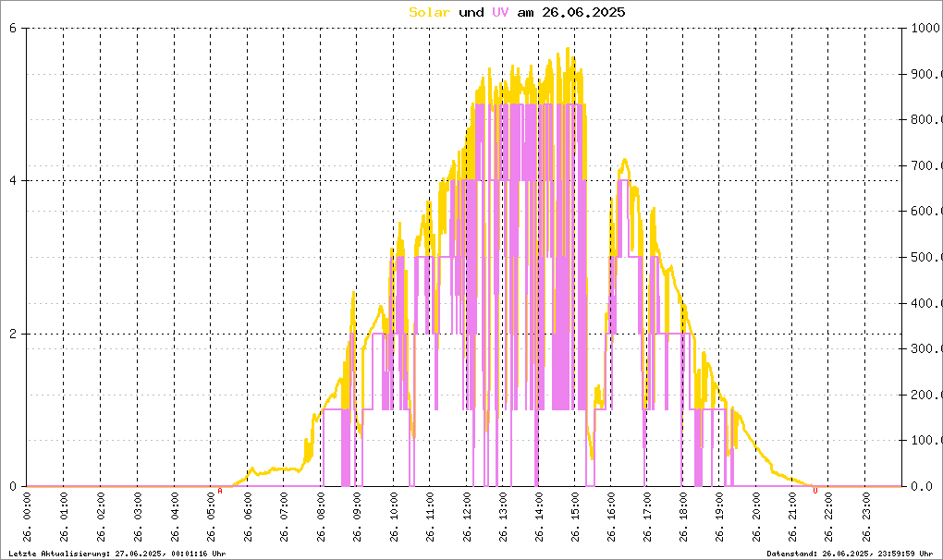943x560 pixels.
Task: Click the time label '26. 10:00'
Action: click(393, 517)
